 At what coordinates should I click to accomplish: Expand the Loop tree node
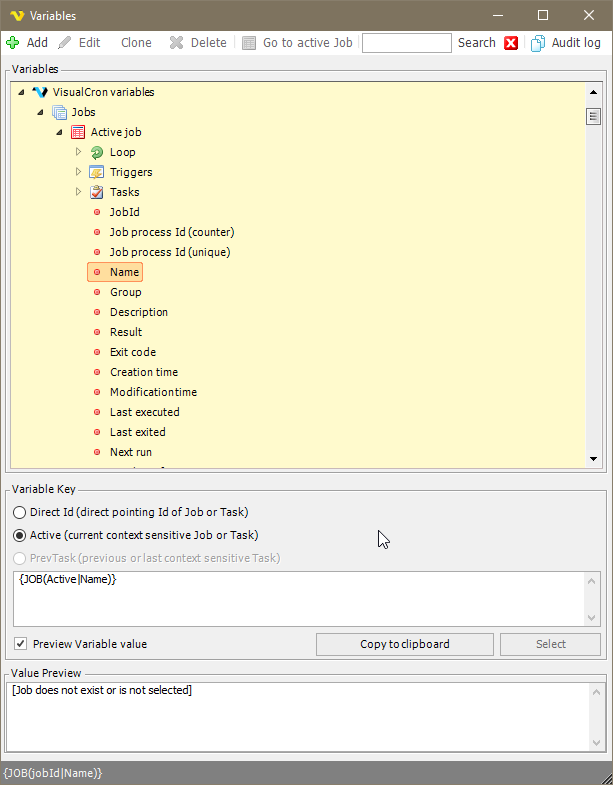point(79,152)
